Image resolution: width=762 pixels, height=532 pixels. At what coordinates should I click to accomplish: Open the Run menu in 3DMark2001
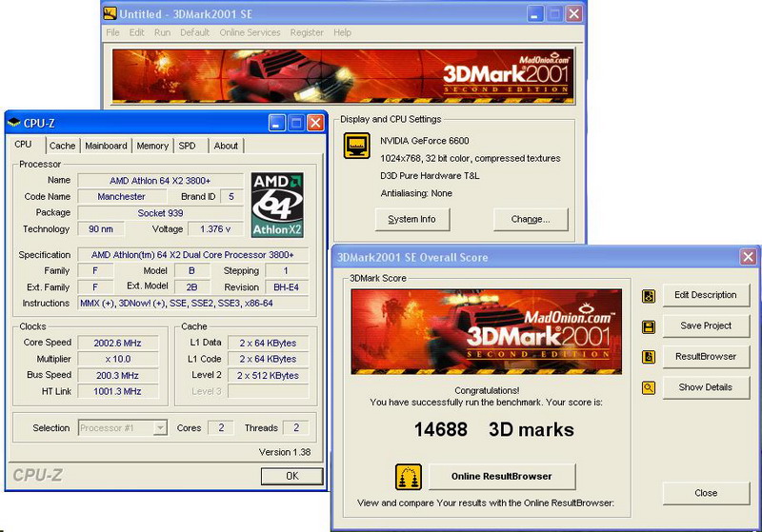[x=162, y=32]
